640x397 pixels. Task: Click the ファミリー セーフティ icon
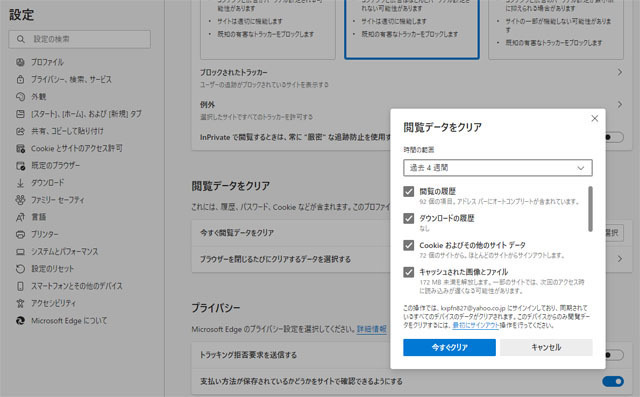tap(20, 200)
